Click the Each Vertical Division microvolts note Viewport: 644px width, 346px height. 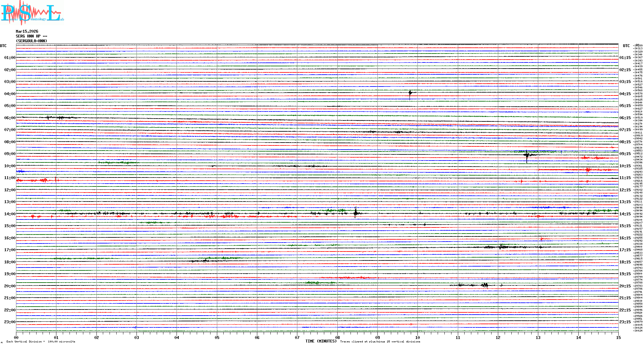[x=41, y=342]
